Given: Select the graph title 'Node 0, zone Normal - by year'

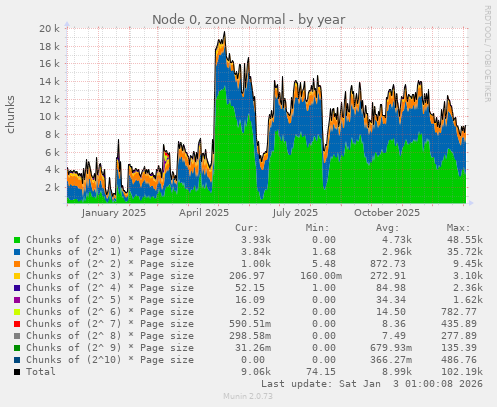Looking at the screenshot, I should pos(249,20).
